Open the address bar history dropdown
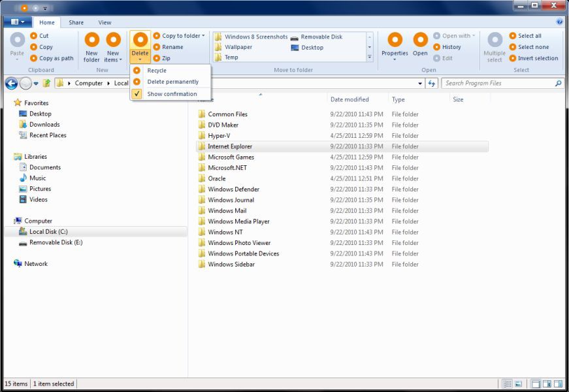The width and height of the screenshot is (569, 392). click(420, 84)
